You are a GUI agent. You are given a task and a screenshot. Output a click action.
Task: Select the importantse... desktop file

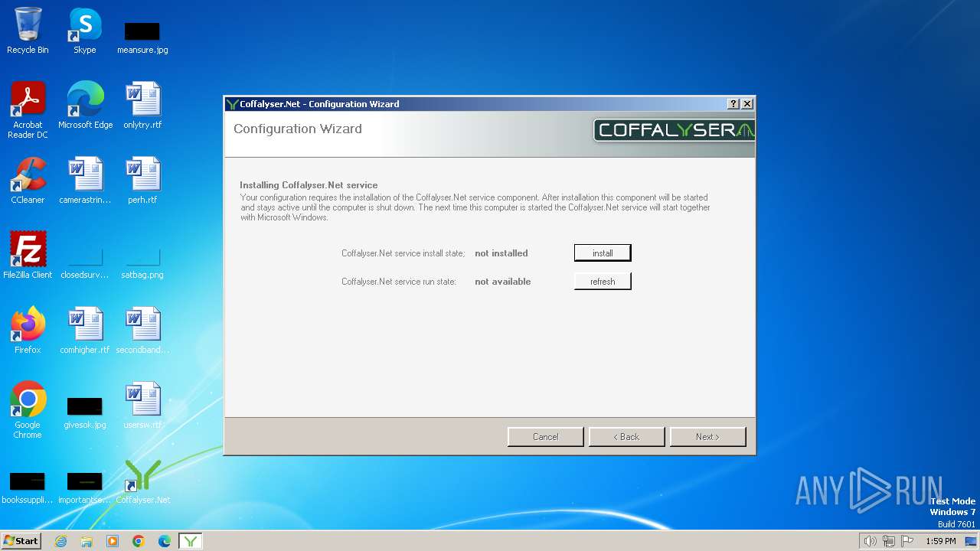pos(85,488)
